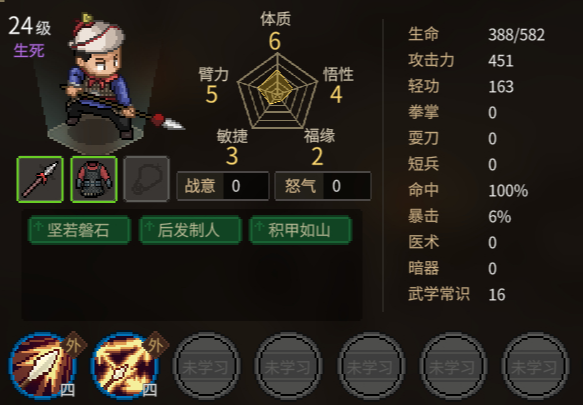Click the 积甲如山 trait tag
The image size is (583, 405).
coord(300,230)
